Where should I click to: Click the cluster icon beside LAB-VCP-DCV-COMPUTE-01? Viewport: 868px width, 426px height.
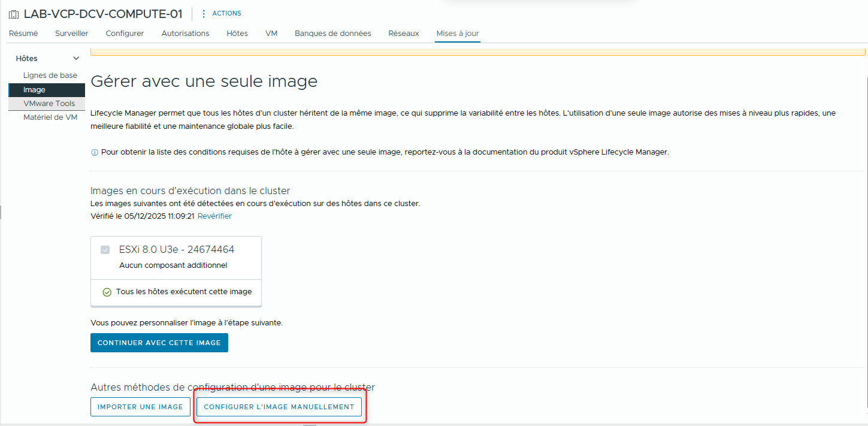(x=13, y=13)
